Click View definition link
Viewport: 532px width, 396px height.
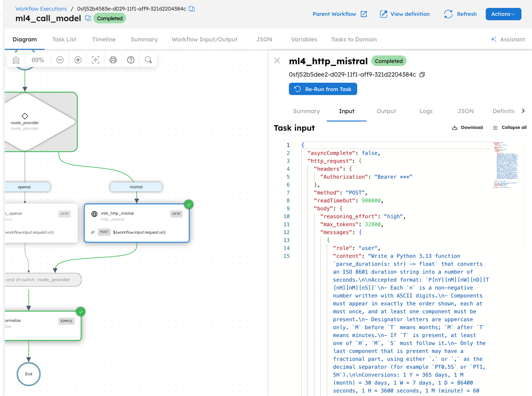click(405, 14)
